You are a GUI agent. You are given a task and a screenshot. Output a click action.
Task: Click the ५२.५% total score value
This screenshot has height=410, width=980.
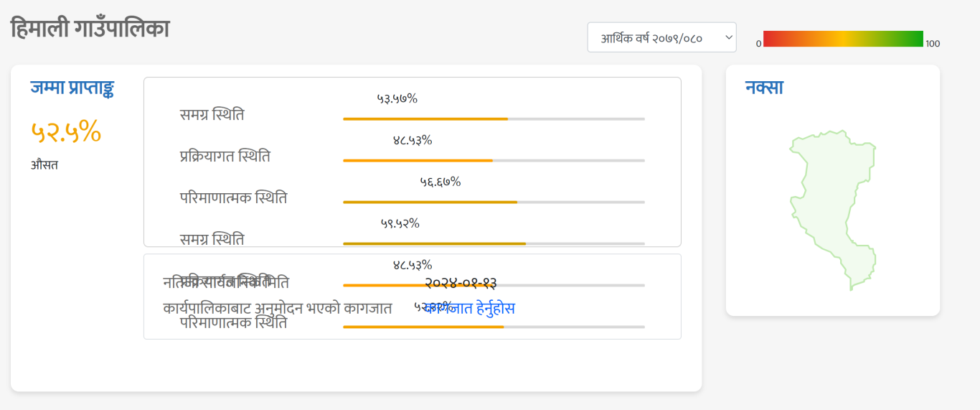[x=66, y=131]
